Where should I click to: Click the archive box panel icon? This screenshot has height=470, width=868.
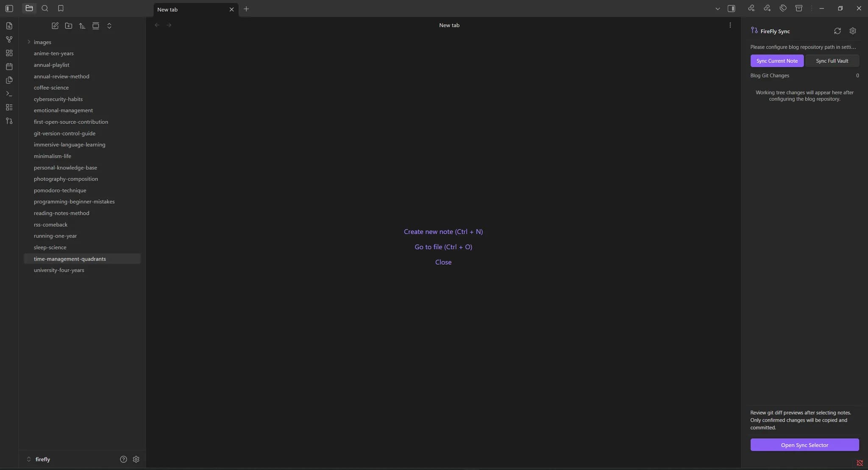coord(798,8)
